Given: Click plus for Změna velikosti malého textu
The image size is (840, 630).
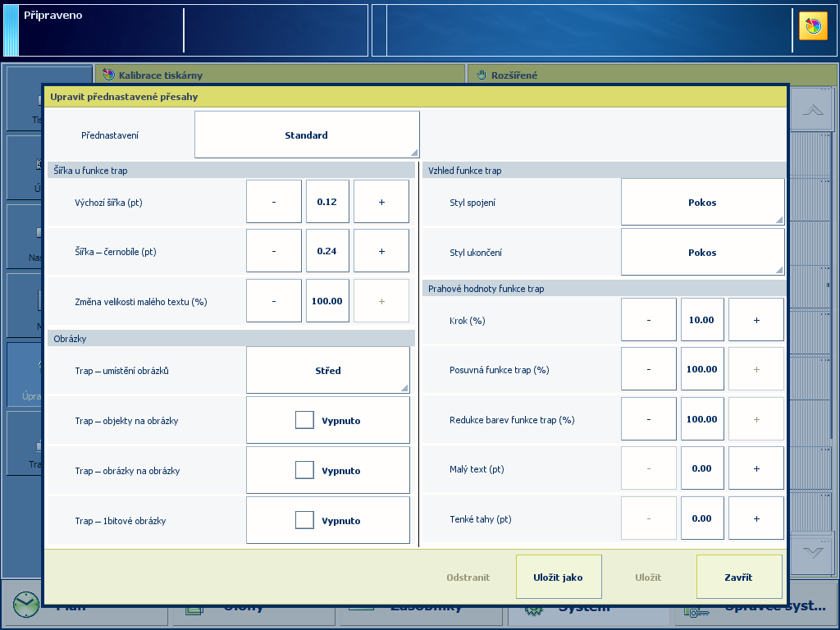Looking at the screenshot, I should 381,301.
